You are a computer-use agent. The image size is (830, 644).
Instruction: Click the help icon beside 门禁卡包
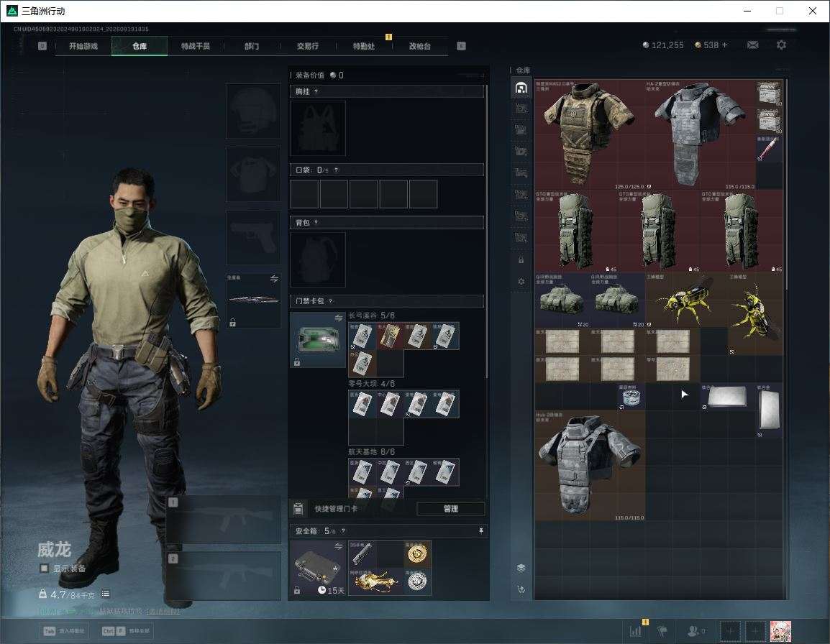[330, 301]
